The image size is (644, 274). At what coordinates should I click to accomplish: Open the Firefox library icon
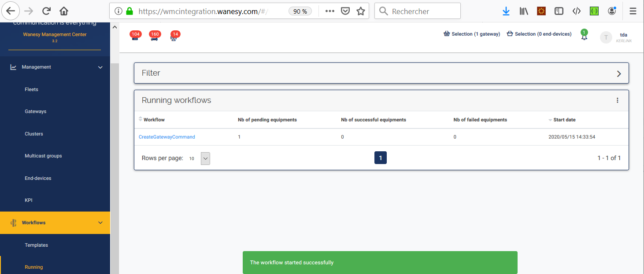524,11
